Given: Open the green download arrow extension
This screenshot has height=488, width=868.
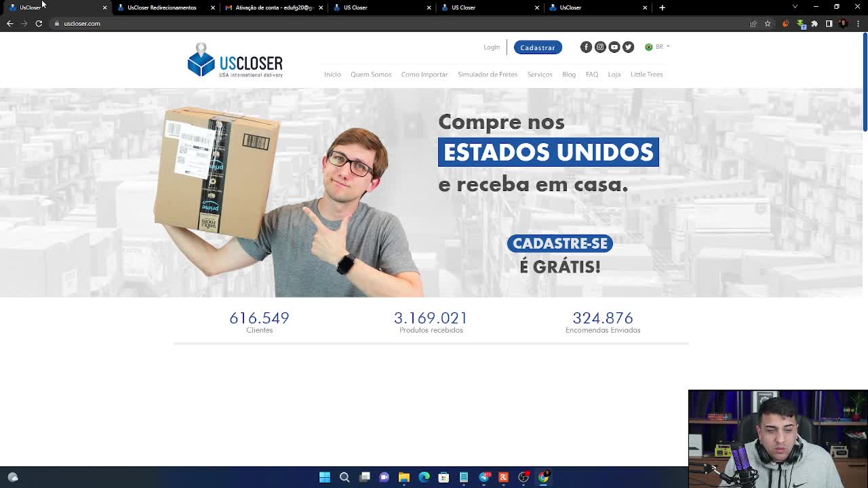Looking at the screenshot, I should [x=801, y=24].
